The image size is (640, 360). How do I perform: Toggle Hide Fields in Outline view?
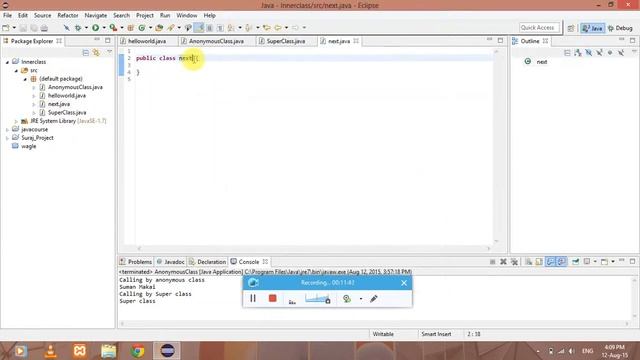(589, 53)
